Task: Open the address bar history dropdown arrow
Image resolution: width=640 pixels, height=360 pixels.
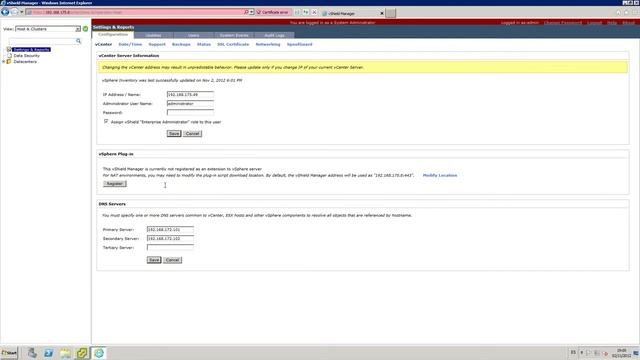Action: 252,12
